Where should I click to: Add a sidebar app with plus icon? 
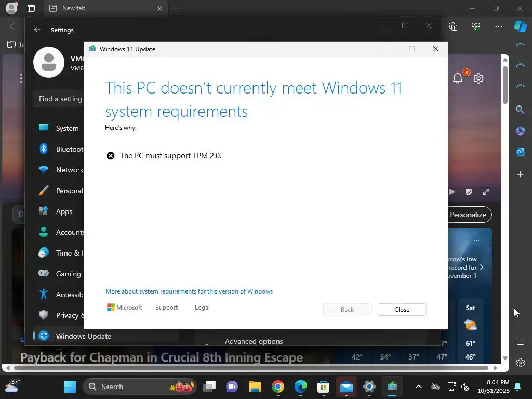tap(520, 175)
